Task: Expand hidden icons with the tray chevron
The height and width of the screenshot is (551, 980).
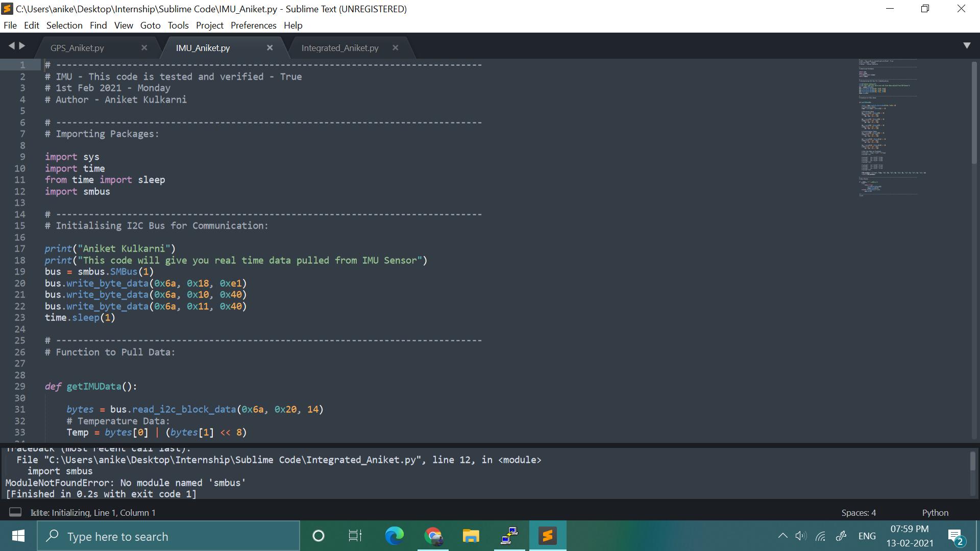Action: coord(782,536)
